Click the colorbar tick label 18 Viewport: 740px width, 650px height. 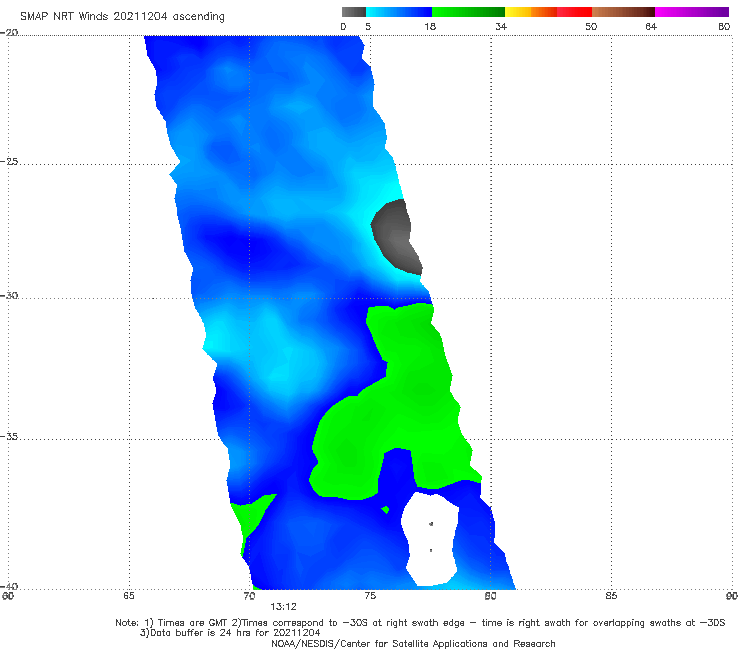coord(430,27)
